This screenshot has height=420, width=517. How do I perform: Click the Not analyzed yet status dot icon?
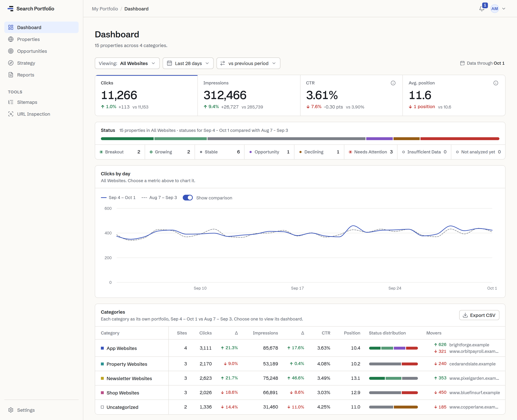pos(457,152)
